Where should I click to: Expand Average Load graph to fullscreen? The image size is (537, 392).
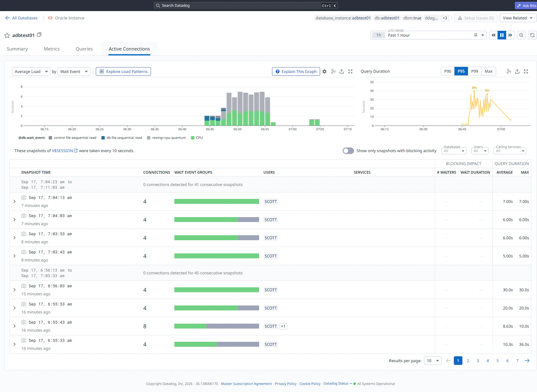350,71
